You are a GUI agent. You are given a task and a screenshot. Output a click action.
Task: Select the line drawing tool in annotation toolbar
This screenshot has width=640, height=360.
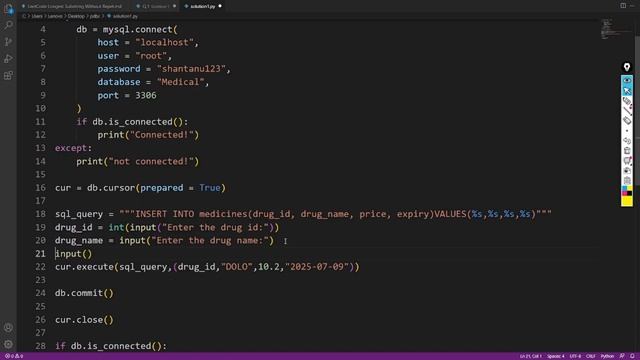click(x=627, y=111)
